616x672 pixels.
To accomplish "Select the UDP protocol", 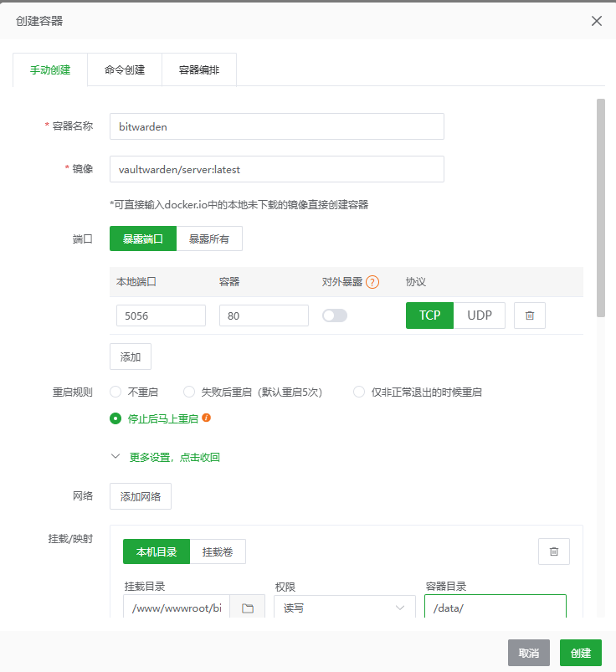I will coord(480,315).
